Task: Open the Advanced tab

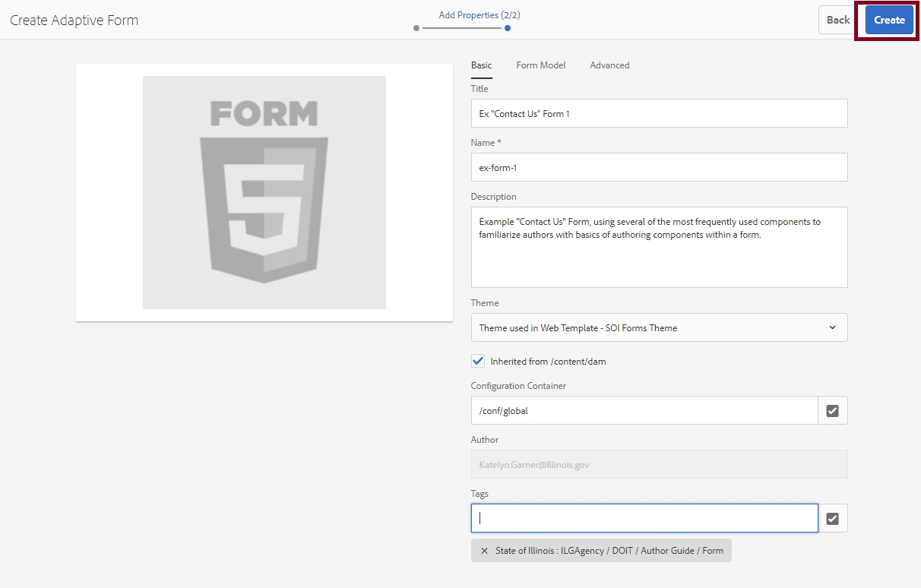Action: click(x=609, y=65)
